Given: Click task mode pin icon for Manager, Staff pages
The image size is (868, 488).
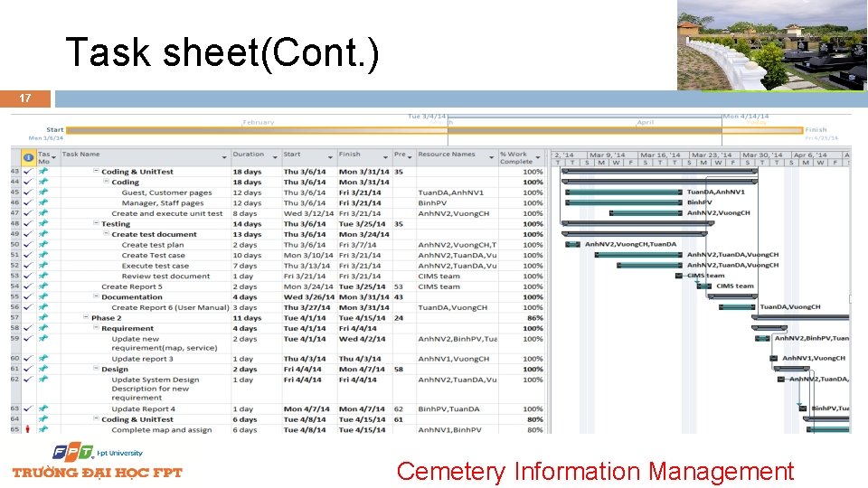Looking at the screenshot, I should 43,202.
